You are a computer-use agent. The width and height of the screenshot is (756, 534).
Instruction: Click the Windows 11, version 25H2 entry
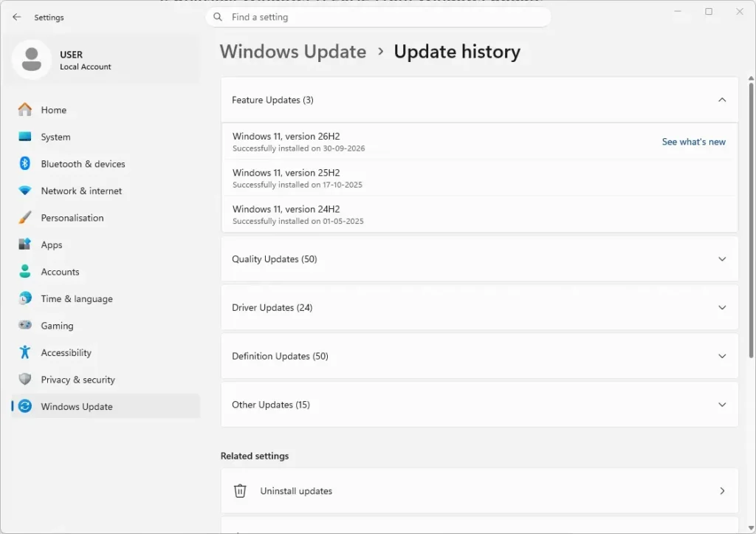[x=479, y=178]
